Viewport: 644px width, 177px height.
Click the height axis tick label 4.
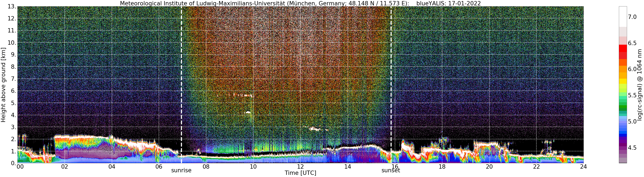(13, 115)
